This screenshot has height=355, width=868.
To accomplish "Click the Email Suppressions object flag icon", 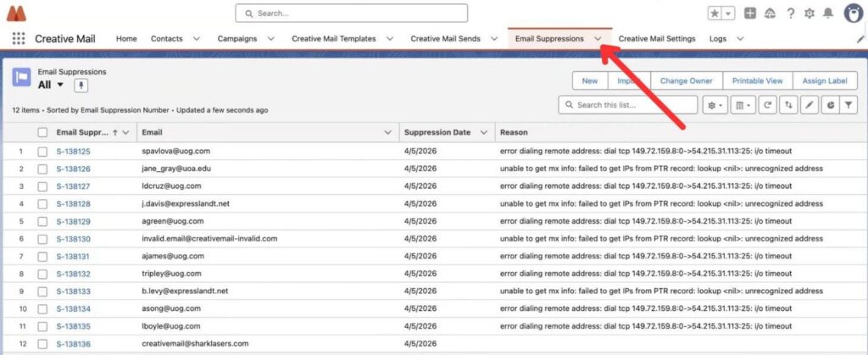I will coord(21,77).
